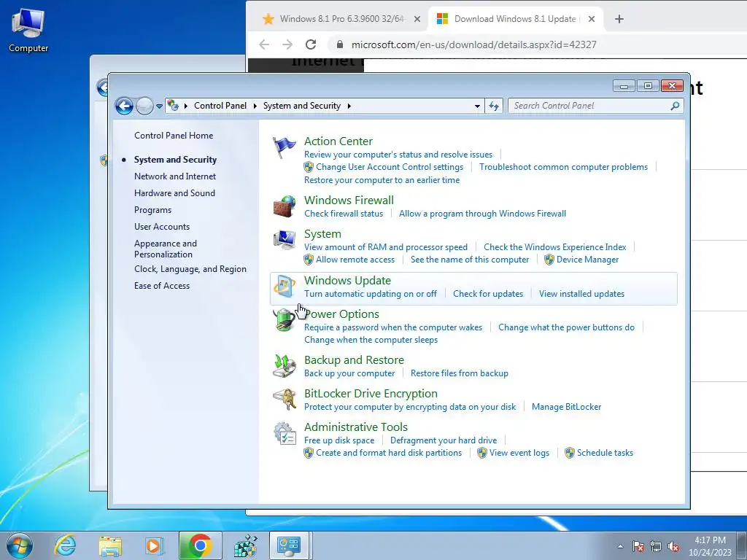Click the BitLocker keys and lock icon
The width and height of the screenshot is (747, 560).
tap(285, 400)
